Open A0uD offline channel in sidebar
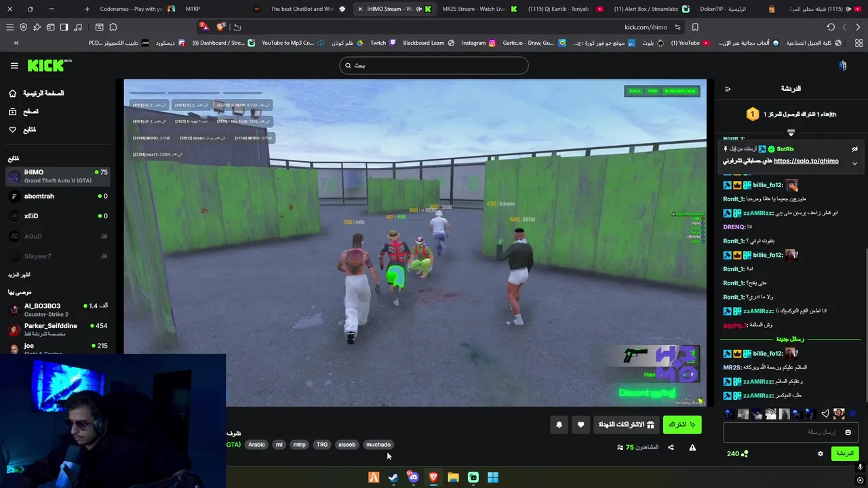Screen dimensions: 868x488 tap(58, 236)
